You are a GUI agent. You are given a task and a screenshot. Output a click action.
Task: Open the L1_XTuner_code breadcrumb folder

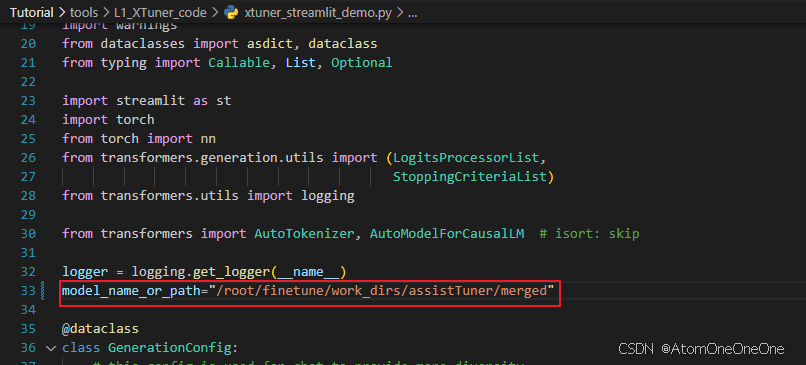pos(160,13)
